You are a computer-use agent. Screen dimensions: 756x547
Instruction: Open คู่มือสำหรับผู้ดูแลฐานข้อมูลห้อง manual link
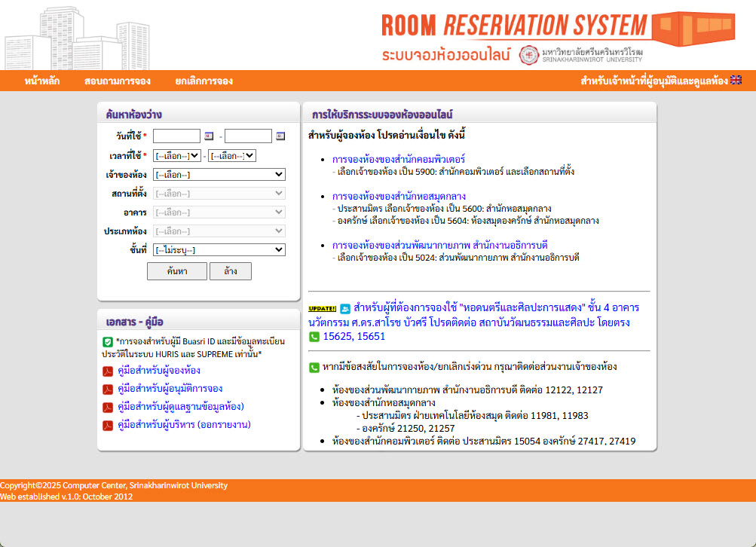point(182,407)
